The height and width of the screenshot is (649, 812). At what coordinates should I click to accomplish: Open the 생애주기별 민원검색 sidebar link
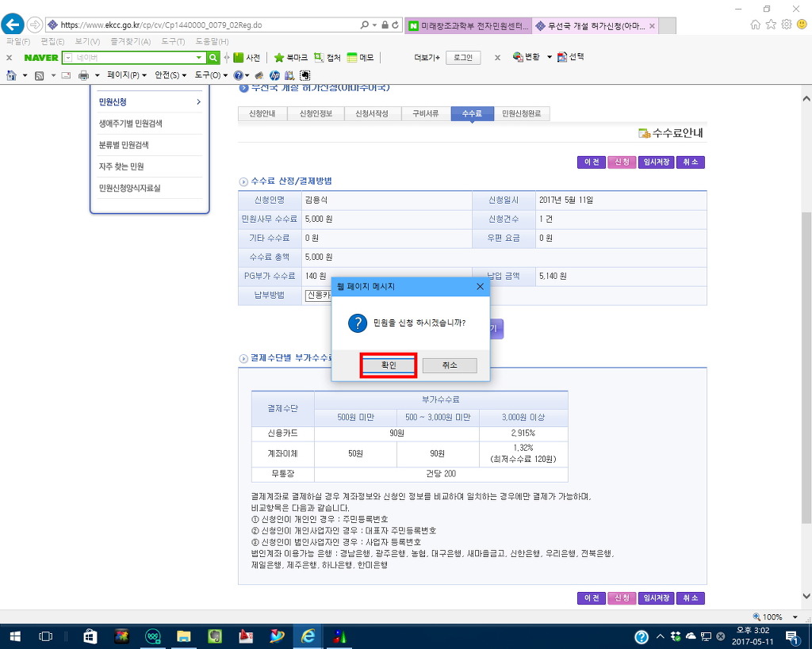[x=131, y=123]
